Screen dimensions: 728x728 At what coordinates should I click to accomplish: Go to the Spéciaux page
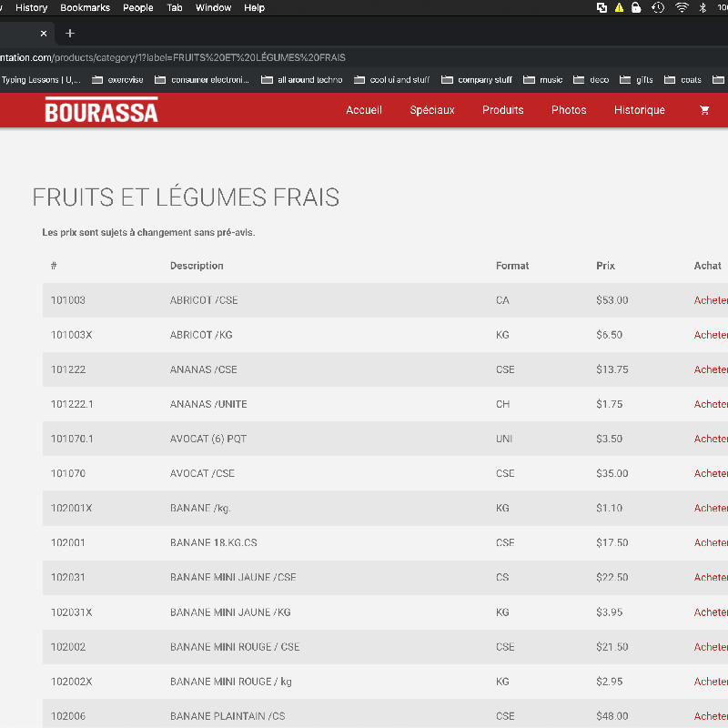click(432, 110)
